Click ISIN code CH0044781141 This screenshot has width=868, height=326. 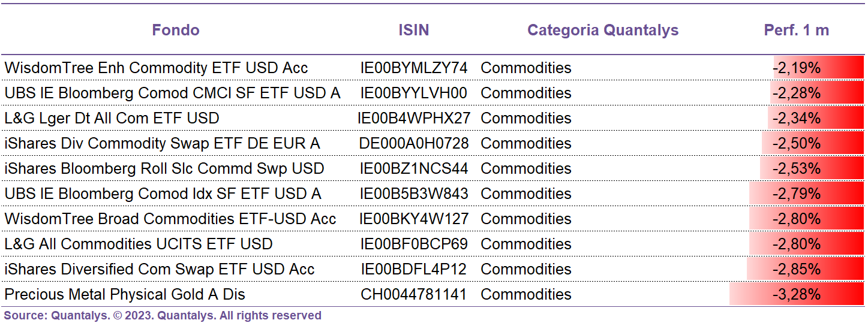[x=414, y=294]
